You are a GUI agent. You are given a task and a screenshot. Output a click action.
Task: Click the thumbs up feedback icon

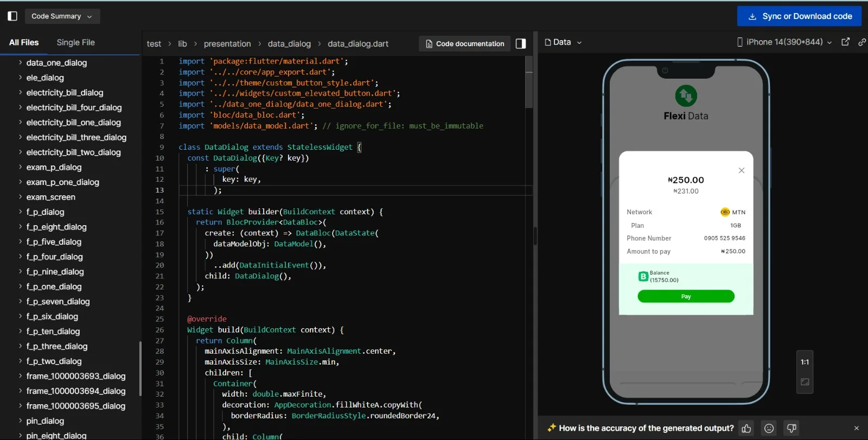746,429
